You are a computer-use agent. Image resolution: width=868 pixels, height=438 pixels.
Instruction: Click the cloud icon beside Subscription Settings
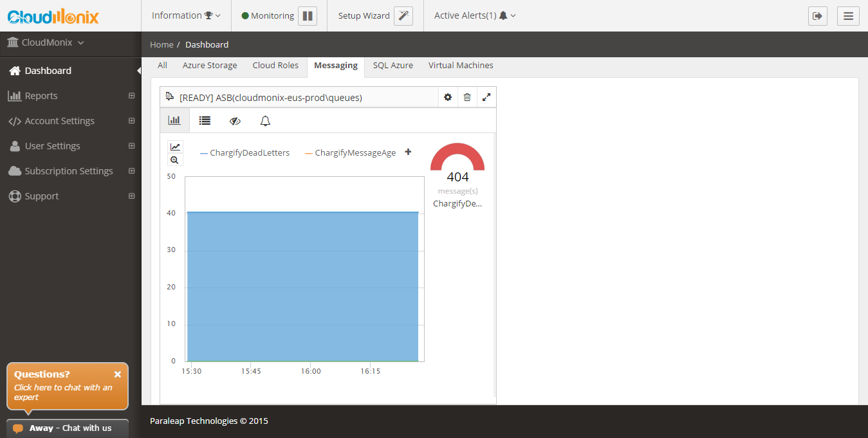(x=14, y=171)
